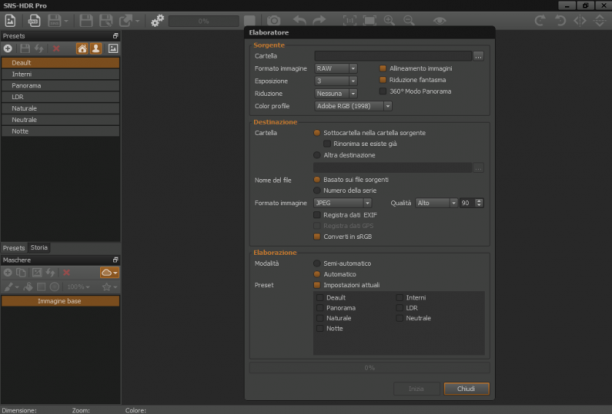Adjust the quality value 90 stepper
This screenshot has width=612, height=414.
tap(479, 203)
